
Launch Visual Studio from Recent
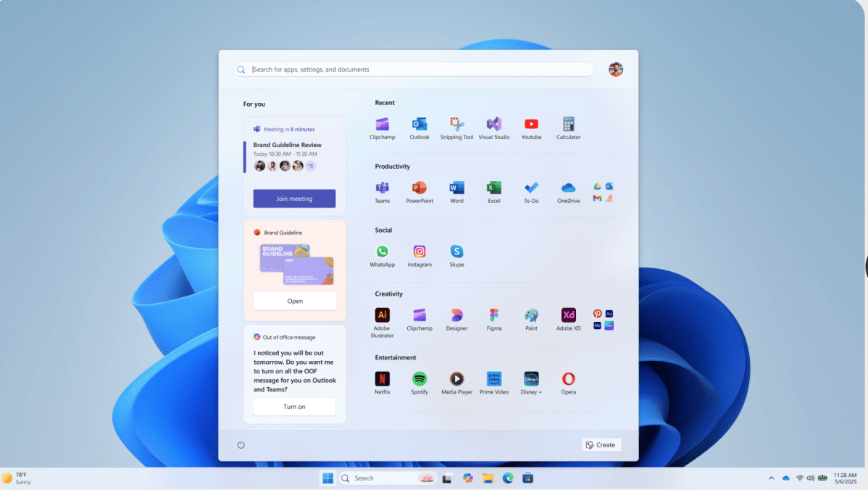[493, 125]
